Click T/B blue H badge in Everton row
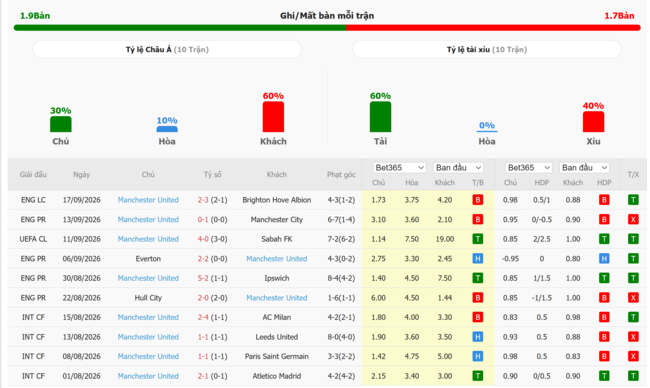 [478, 259]
